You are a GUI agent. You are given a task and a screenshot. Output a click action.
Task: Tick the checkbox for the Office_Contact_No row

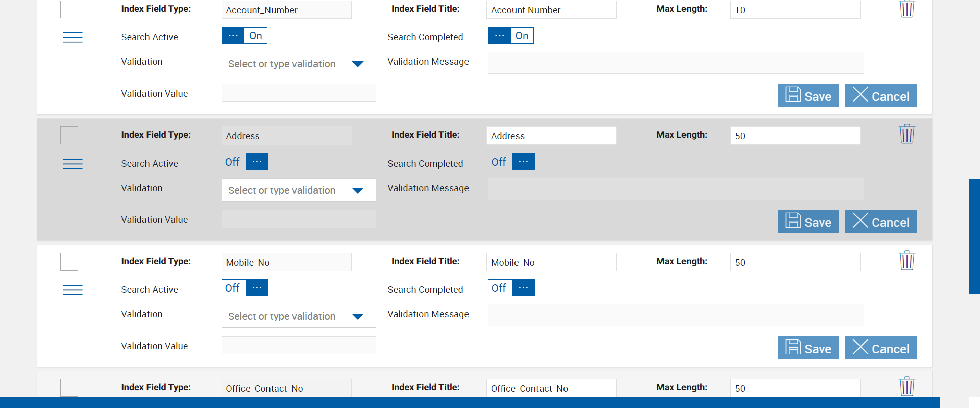pyautogui.click(x=69, y=388)
